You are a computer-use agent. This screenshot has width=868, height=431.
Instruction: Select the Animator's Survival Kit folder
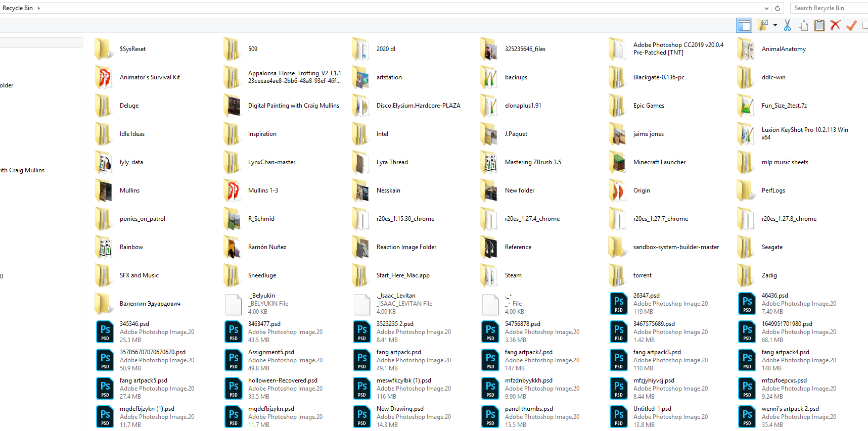(x=150, y=77)
